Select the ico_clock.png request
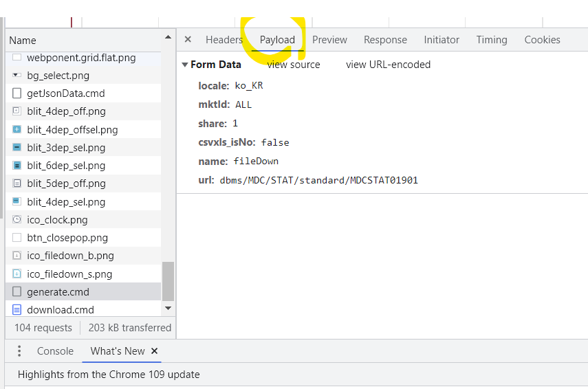Screen dimensions: 588x389 click(x=83, y=220)
